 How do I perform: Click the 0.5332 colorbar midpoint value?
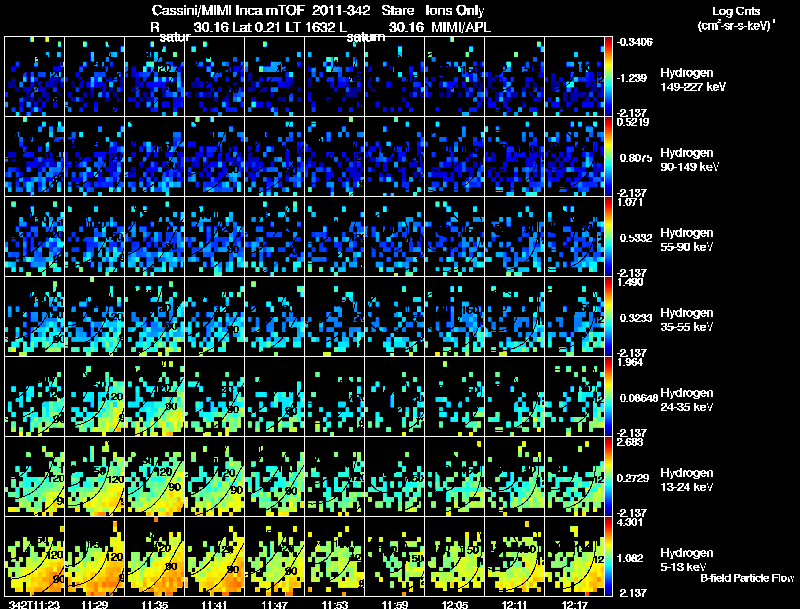pos(635,238)
